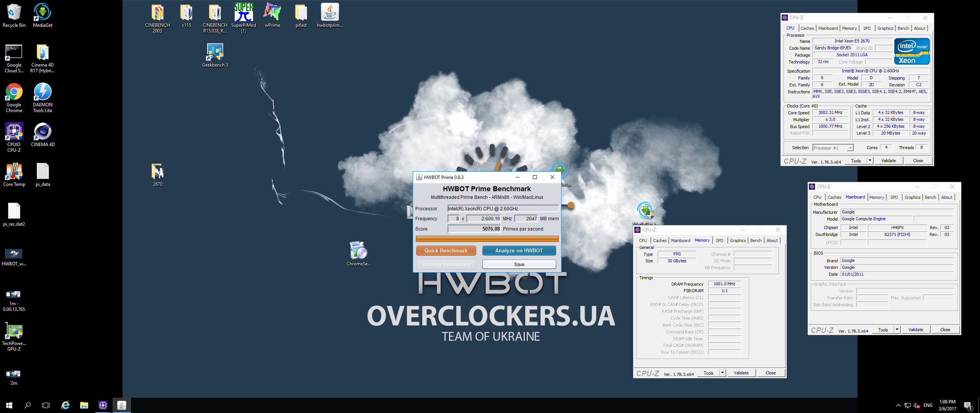Open the hwbotprime Java icon
This screenshot has height=413, width=980.
point(330,16)
